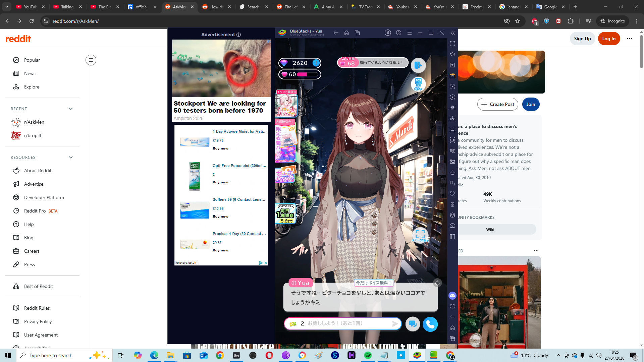Click the Sign Up button
Image resolution: width=644 pixels, height=362 pixels.
tap(582, 39)
